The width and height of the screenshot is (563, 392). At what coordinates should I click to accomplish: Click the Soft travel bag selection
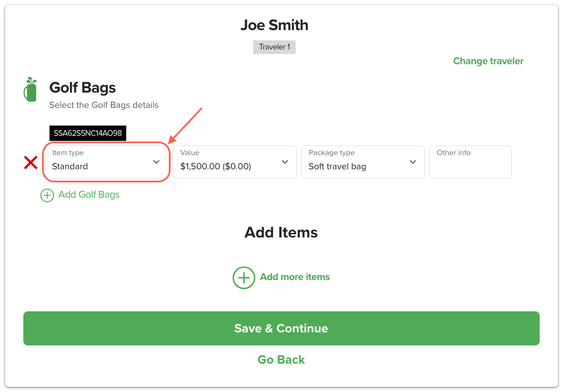tap(337, 166)
